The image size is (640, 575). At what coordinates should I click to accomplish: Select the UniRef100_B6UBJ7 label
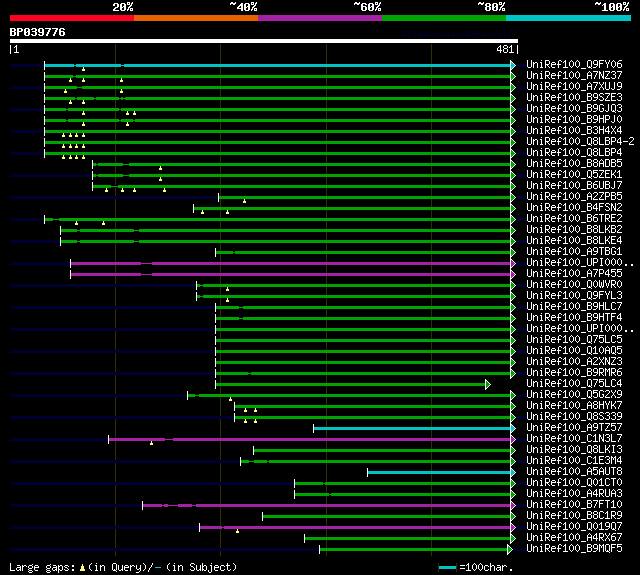(574, 186)
